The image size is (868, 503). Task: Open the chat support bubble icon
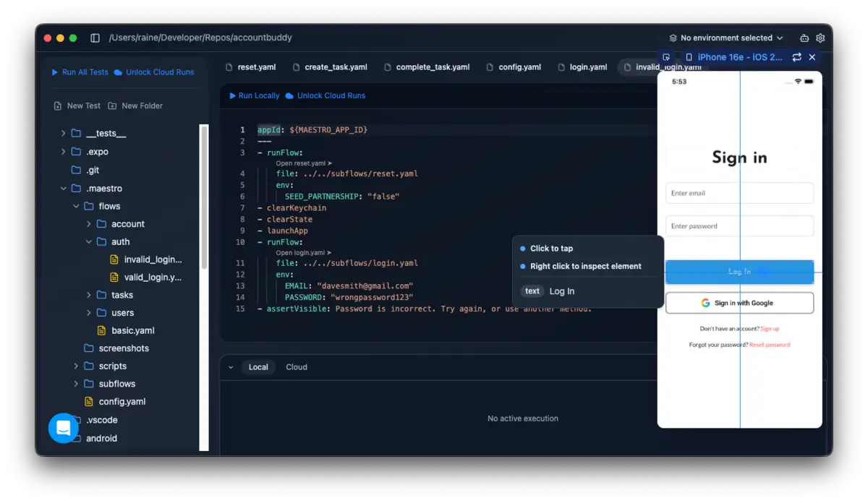(63, 428)
